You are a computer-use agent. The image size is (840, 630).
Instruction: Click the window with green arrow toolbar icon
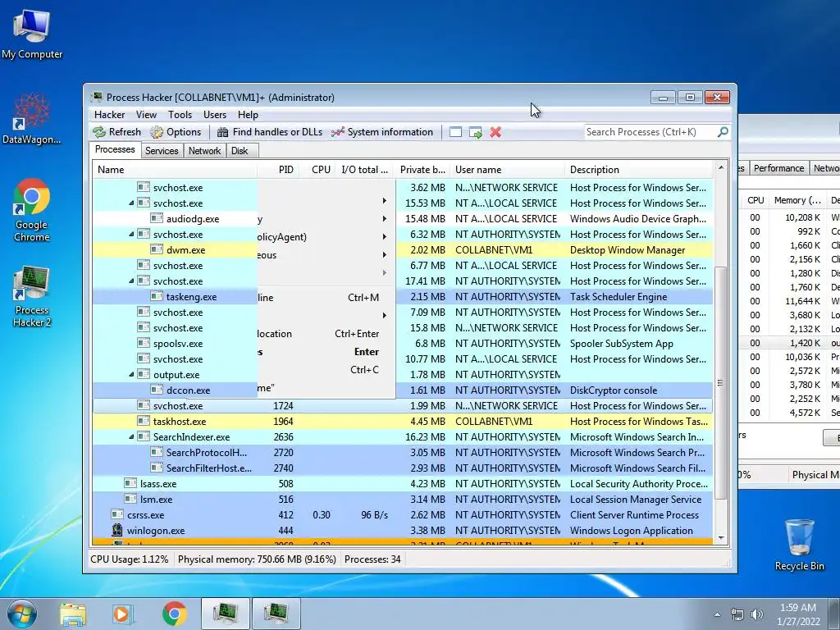(475, 132)
